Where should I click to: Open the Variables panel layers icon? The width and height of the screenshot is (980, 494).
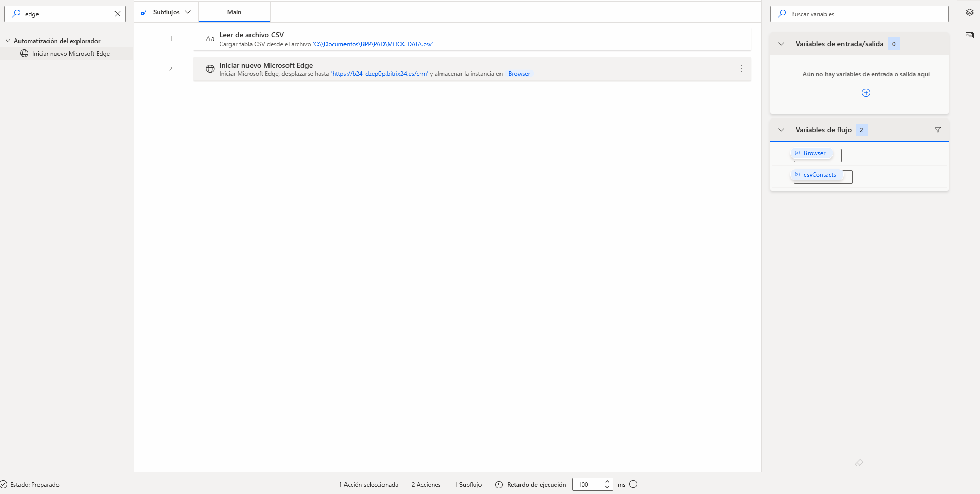tap(969, 12)
